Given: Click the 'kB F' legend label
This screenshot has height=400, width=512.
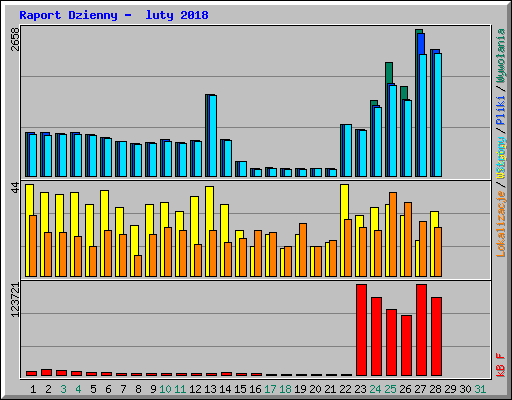Looking at the screenshot, I should click(x=501, y=365).
